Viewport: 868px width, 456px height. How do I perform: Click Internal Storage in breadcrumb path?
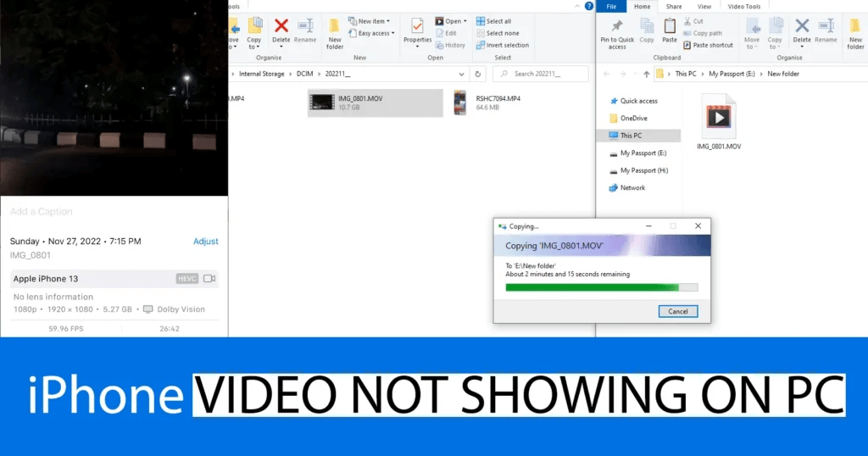tap(261, 74)
